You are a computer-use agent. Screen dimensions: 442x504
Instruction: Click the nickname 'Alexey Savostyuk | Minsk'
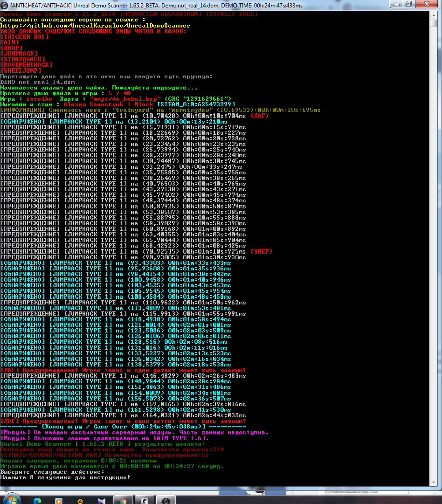point(108,104)
